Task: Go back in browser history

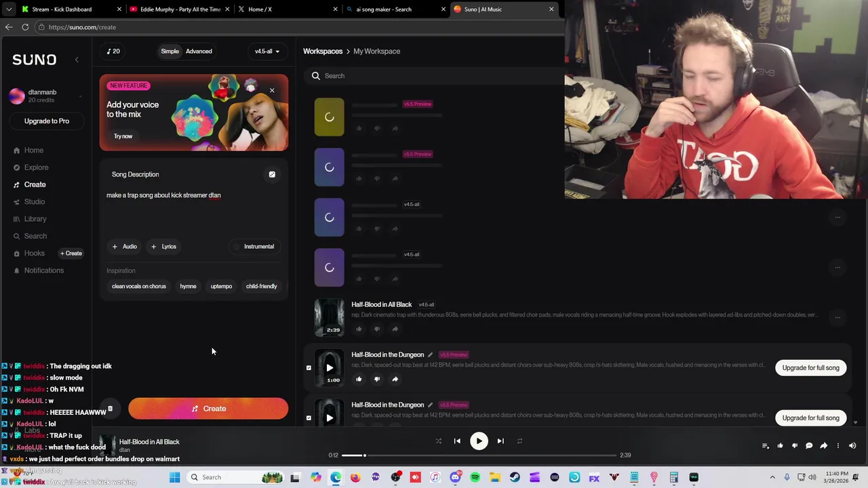Action: (x=9, y=27)
